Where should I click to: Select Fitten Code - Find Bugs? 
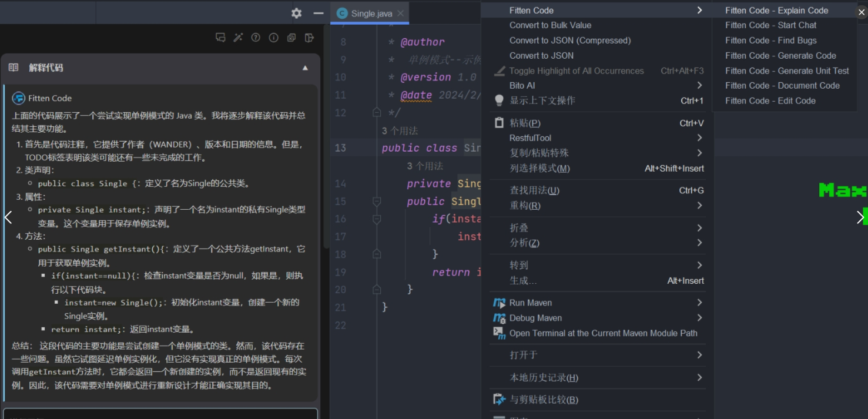click(x=770, y=40)
